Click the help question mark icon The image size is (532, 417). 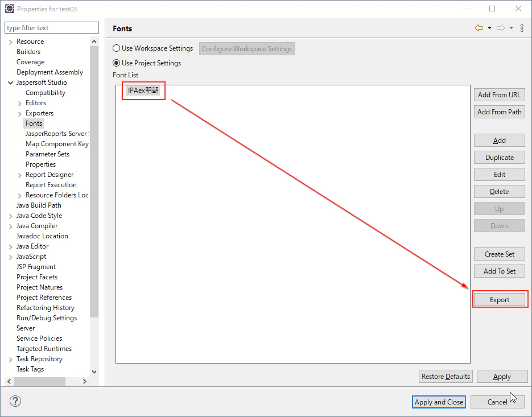[x=15, y=401]
